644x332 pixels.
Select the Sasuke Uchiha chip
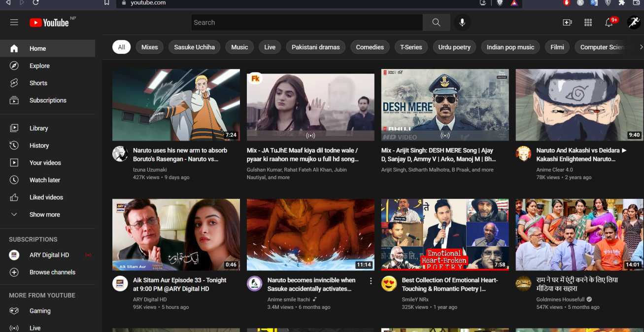click(195, 47)
